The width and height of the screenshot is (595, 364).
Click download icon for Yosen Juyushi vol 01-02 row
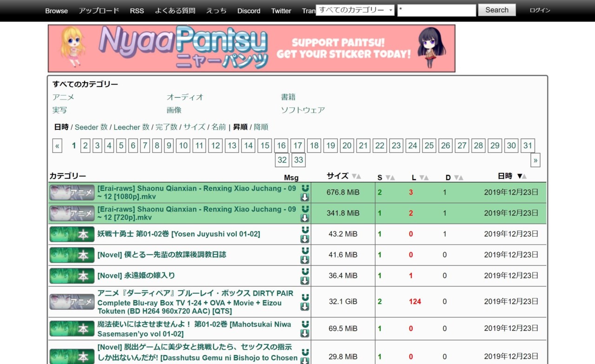click(x=305, y=239)
